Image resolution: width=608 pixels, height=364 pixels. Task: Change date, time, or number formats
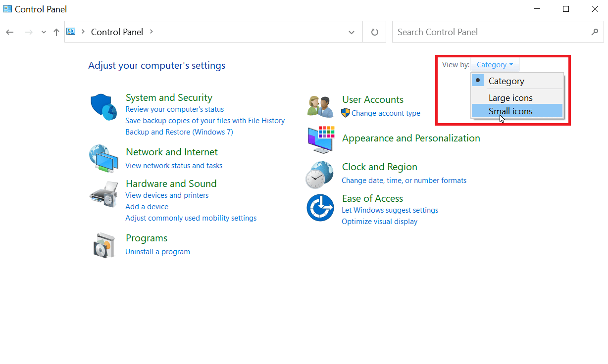click(x=404, y=181)
